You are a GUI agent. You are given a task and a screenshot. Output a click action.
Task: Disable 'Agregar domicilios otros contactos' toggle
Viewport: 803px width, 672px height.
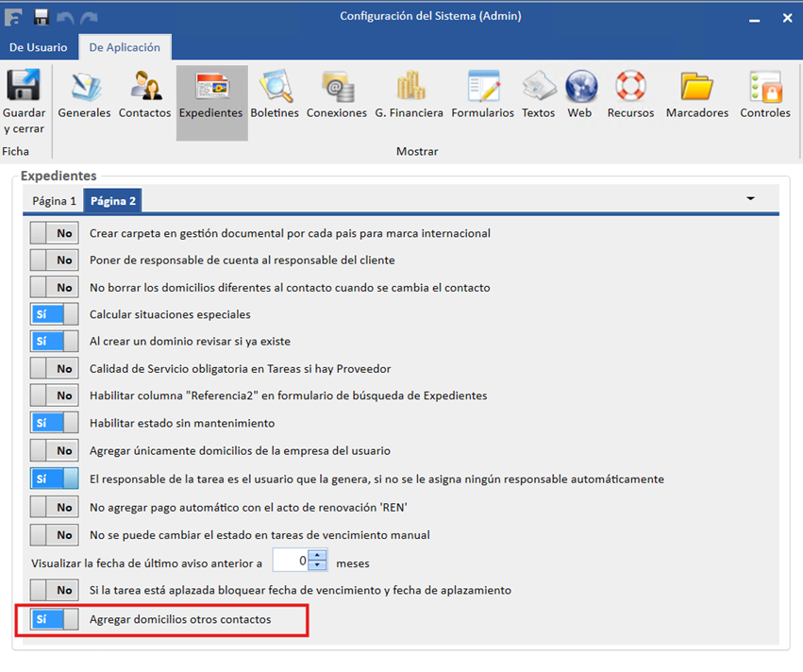point(55,619)
